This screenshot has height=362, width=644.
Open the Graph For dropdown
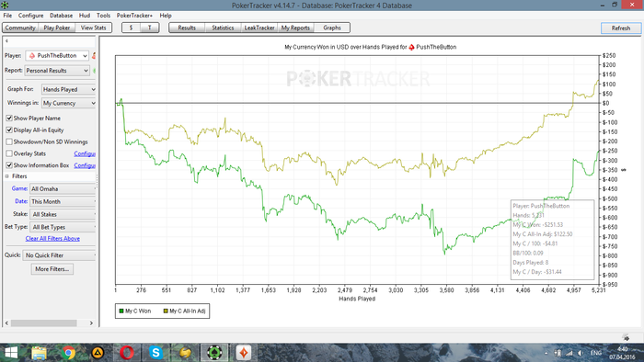pos(69,89)
